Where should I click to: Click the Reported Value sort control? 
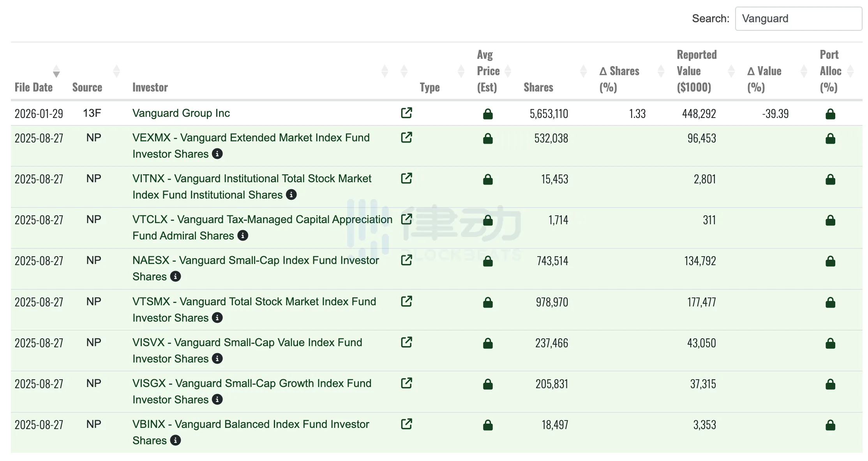tap(731, 71)
